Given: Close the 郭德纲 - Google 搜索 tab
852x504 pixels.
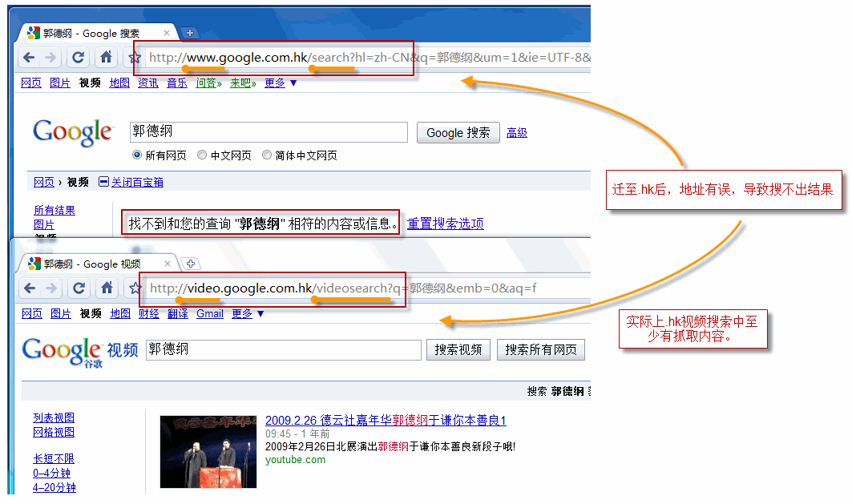Looking at the screenshot, I should 167,33.
